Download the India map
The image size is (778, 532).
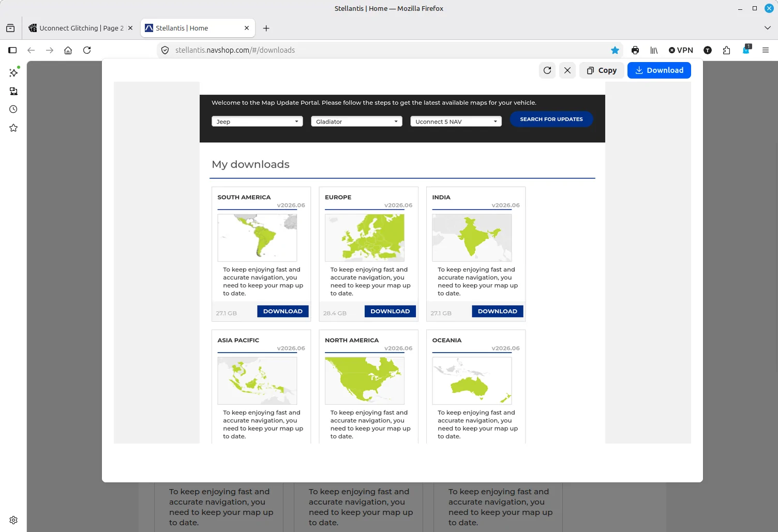coord(498,311)
